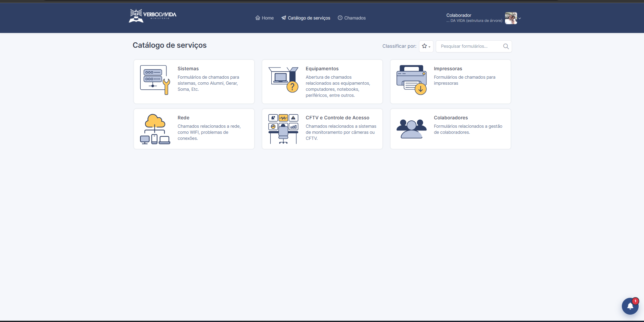Click the Impressoras card description text
This screenshot has height=322, width=644.
[465, 80]
